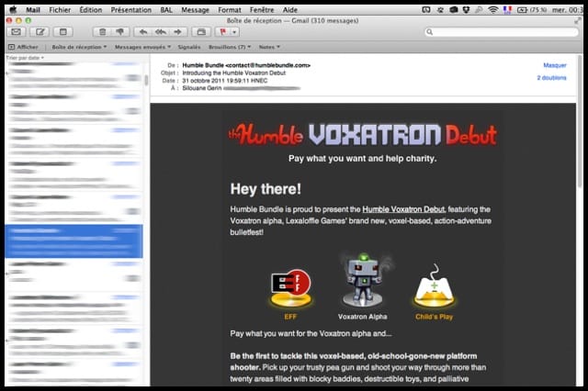Click the paw print menu bar icon

pos(440,10)
